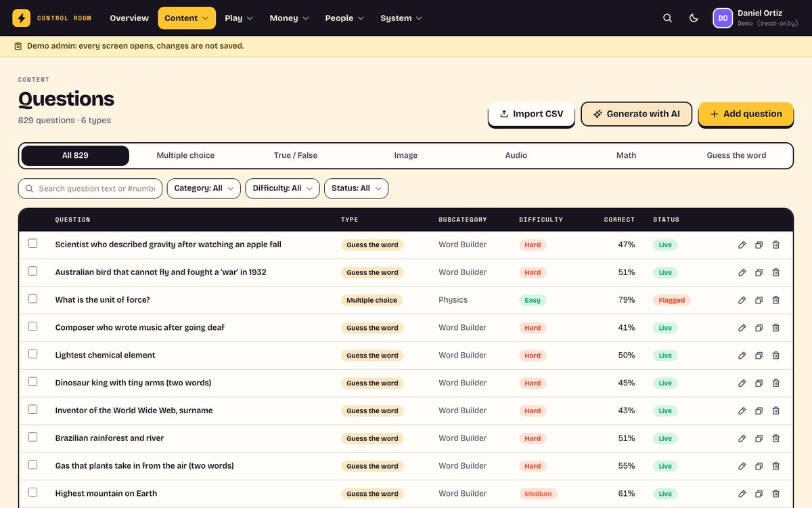The height and width of the screenshot is (508, 812).
Task: Duplicate the 'Australian bird' question
Action: pos(759,273)
